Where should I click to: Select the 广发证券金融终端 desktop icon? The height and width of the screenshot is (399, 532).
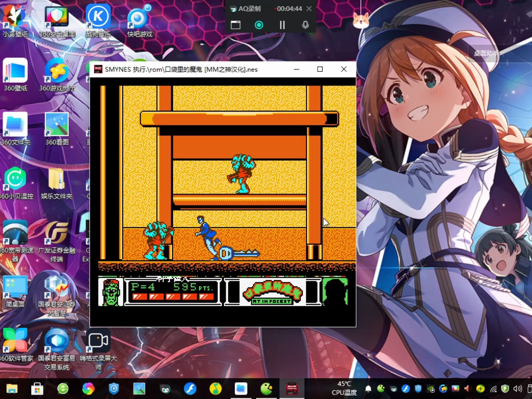point(57,241)
